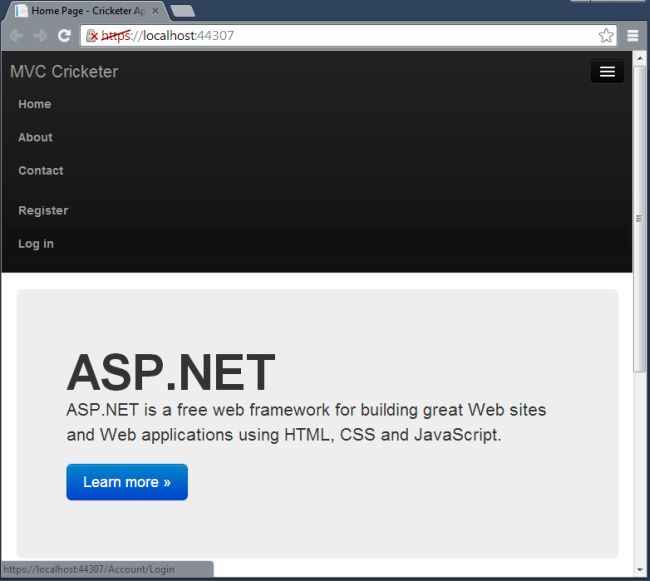Image resolution: width=650 pixels, height=581 pixels.
Task: Close the Home Page tab
Action: coord(155,11)
